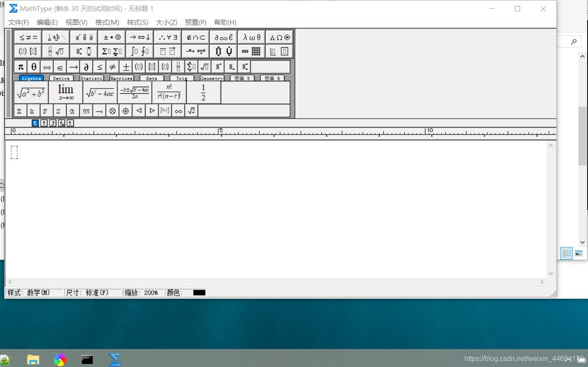
Task: Click the search magnifier in the background window
Action: [574, 42]
